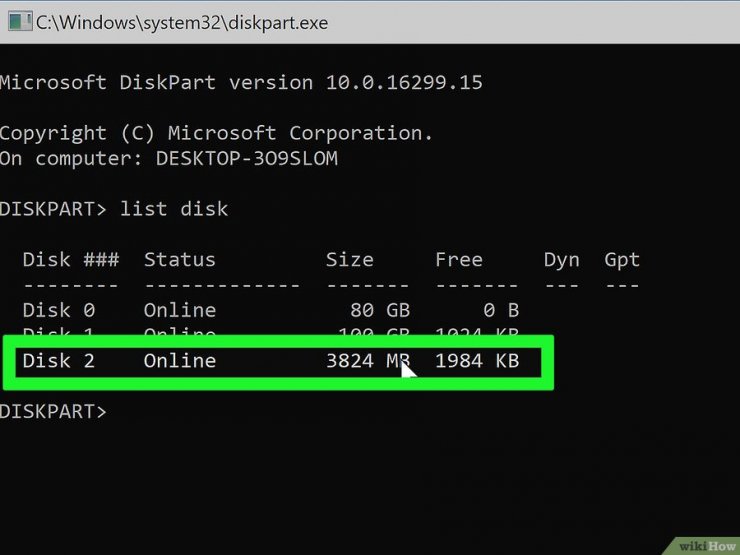Click the 'Disk 2' row label

click(x=59, y=361)
